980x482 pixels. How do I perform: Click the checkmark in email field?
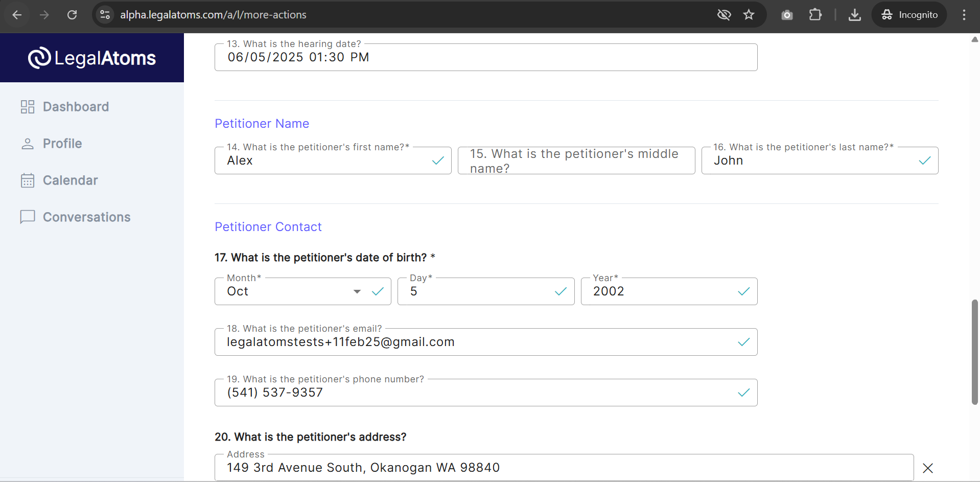[x=744, y=342]
